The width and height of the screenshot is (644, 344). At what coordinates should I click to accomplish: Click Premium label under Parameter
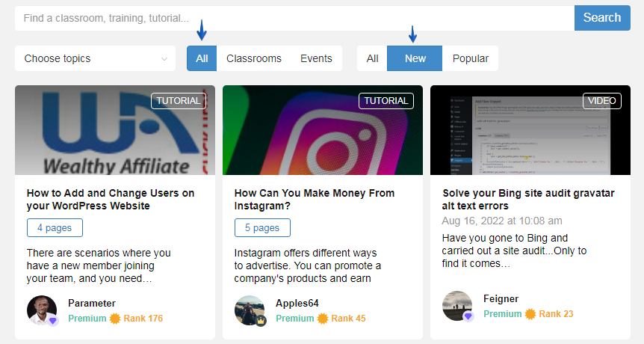point(87,319)
